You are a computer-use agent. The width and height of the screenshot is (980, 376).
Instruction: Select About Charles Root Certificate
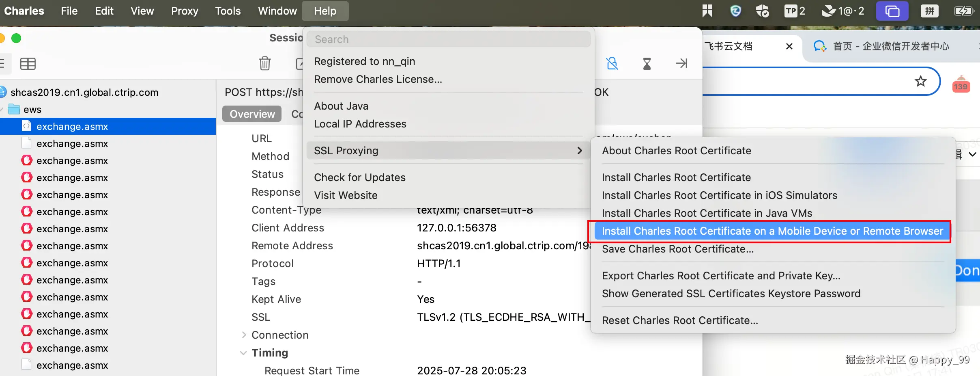click(x=773, y=151)
